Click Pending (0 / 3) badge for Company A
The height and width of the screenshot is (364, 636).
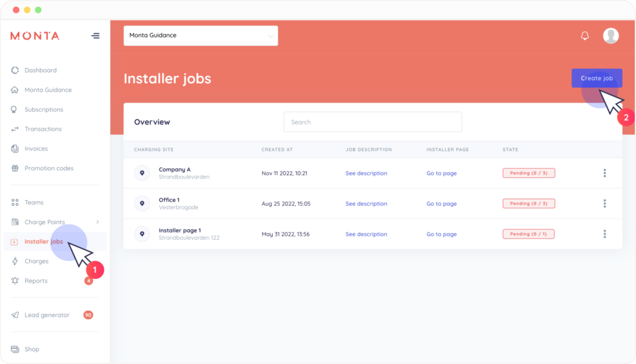point(529,173)
